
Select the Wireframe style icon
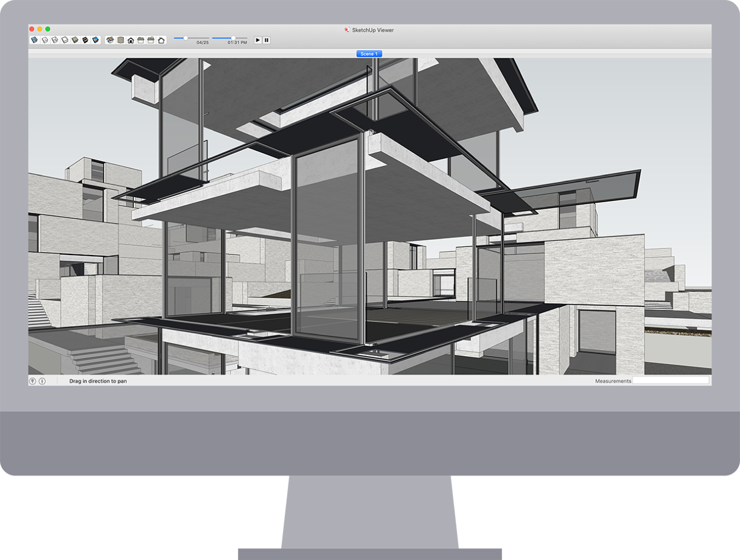click(x=55, y=40)
